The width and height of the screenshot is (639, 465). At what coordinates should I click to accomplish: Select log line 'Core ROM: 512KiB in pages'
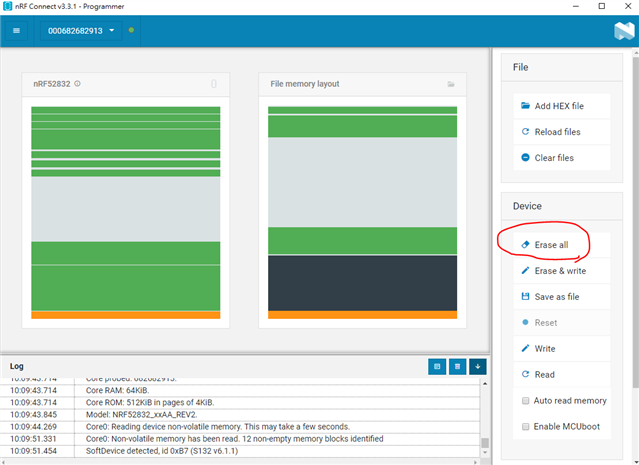[150, 402]
